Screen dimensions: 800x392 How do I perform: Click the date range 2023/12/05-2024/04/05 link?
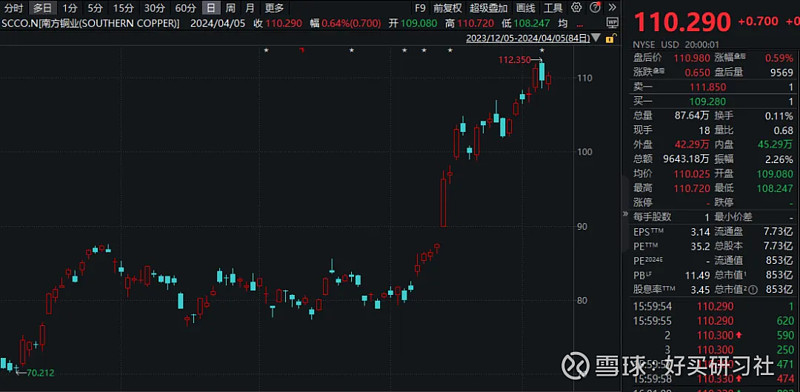pyautogui.click(x=528, y=38)
